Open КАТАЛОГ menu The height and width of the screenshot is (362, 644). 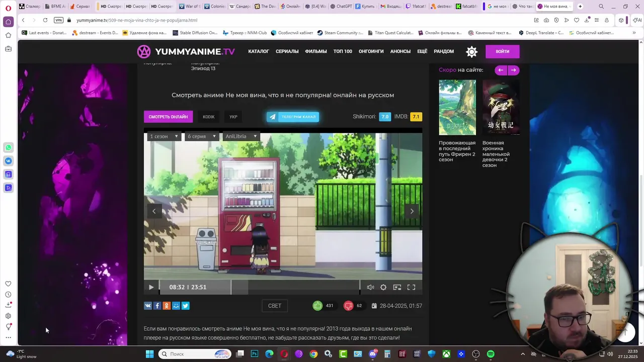(259, 51)
